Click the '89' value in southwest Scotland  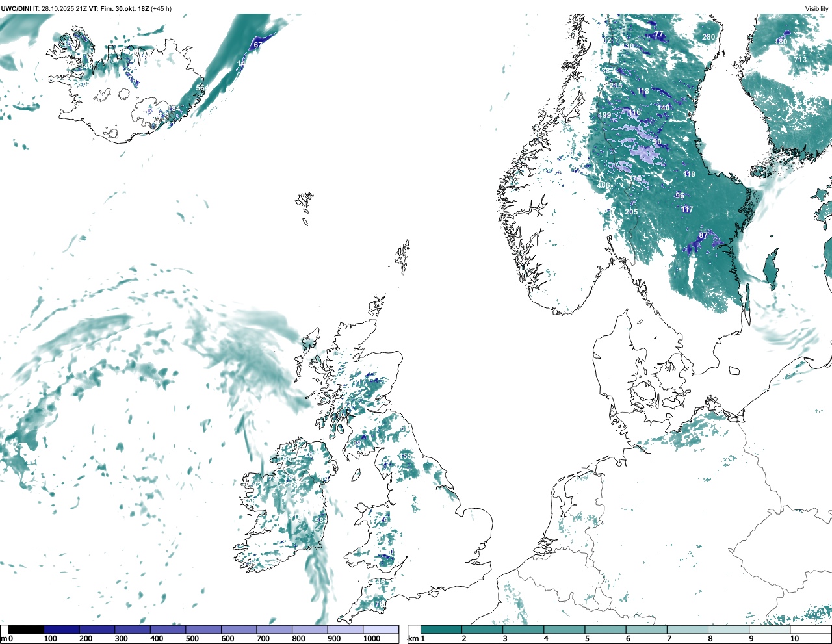(357, 443)
